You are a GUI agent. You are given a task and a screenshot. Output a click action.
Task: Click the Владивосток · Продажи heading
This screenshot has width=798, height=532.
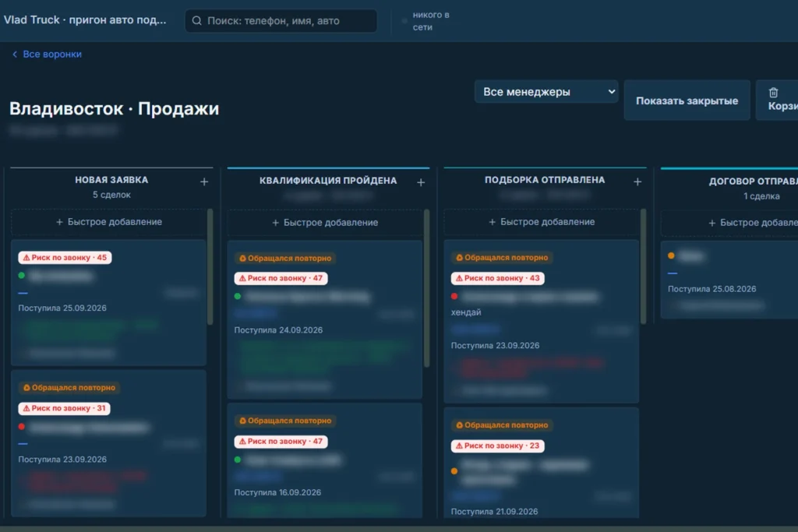point(114,109)
